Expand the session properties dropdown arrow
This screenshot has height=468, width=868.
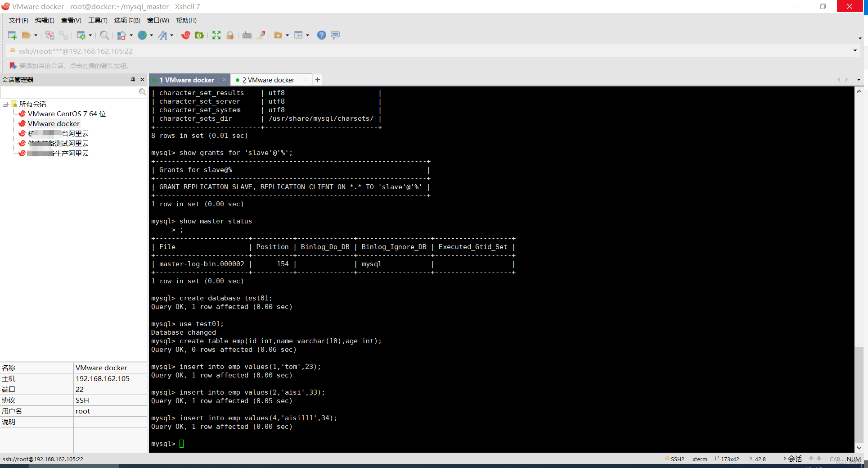90,35
